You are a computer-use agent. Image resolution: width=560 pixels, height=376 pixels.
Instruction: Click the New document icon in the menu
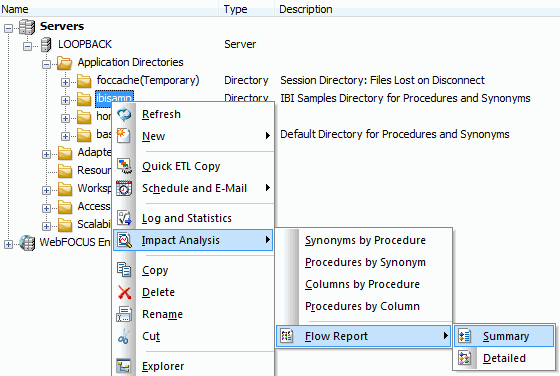(124, 136)
